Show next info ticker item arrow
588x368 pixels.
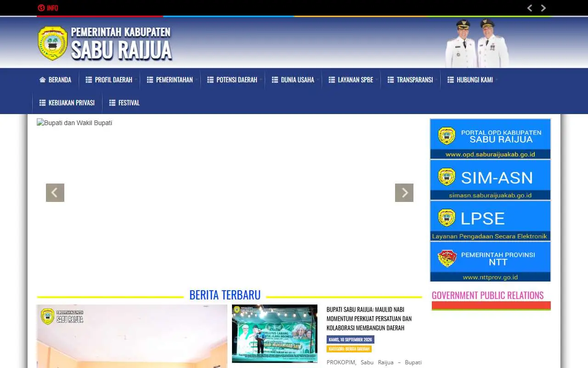543,8
